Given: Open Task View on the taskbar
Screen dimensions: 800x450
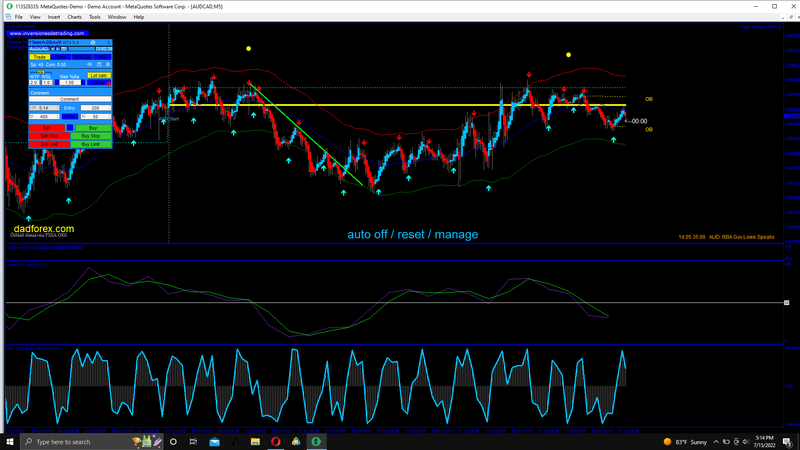Looking at the screenshot, I should 193,442.
